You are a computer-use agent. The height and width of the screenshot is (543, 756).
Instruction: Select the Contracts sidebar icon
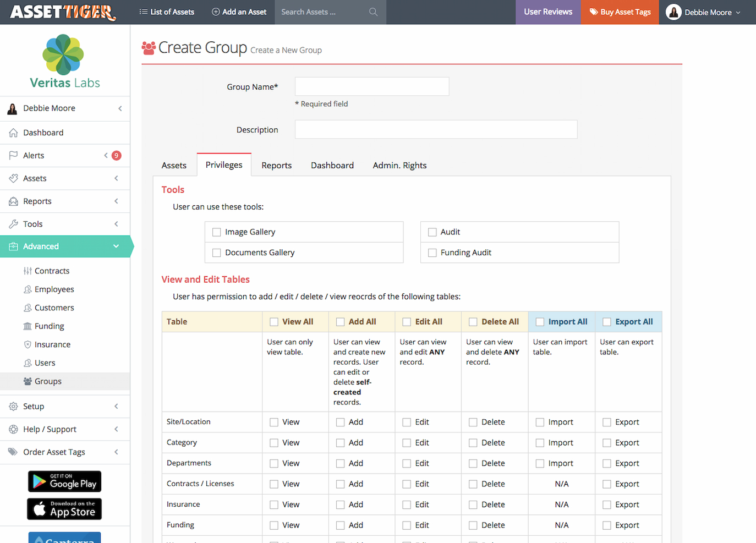point(28,271)
